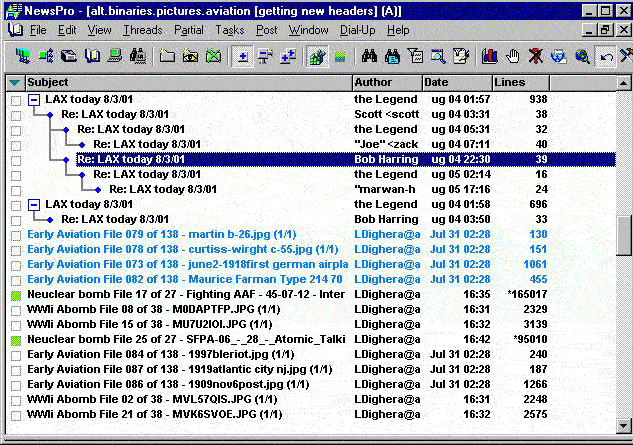Collapse the first LAX today thread
Viewport: 633px width, 445px height.
(x=33, y=100)
